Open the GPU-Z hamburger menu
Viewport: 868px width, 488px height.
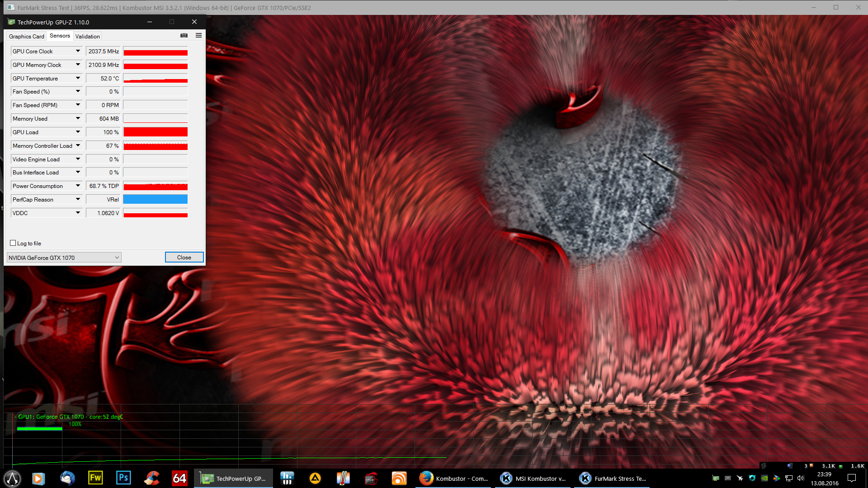point(198,35)
